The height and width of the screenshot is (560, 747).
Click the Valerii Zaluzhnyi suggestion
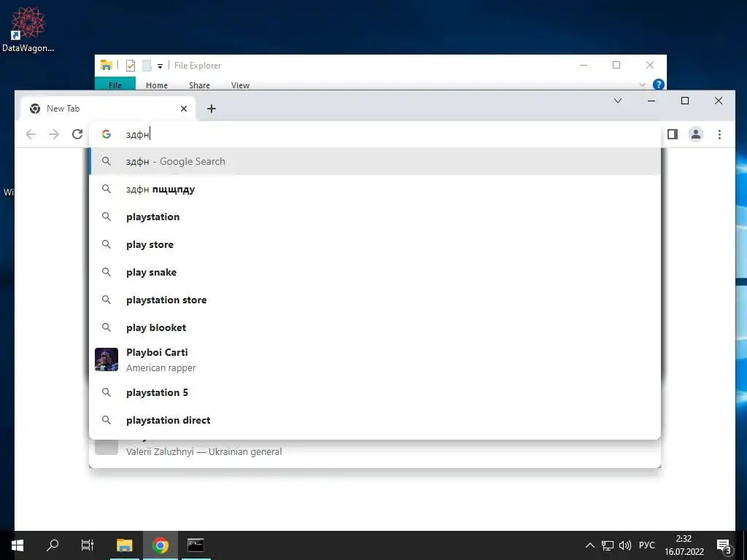(375, 451)
